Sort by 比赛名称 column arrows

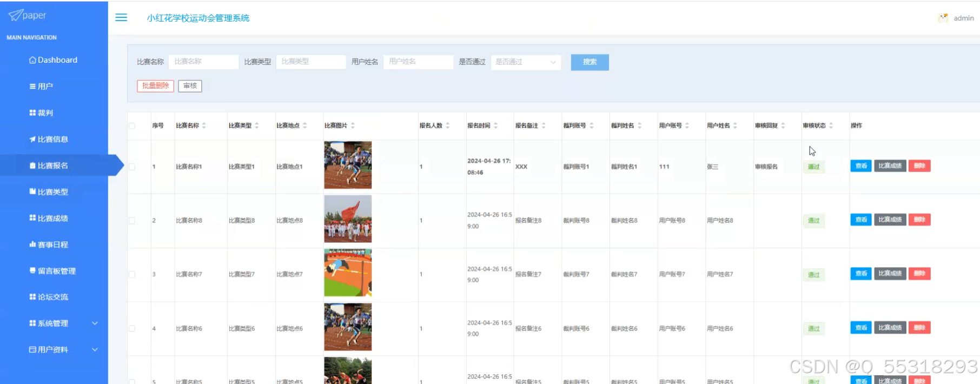coord(204,125)
